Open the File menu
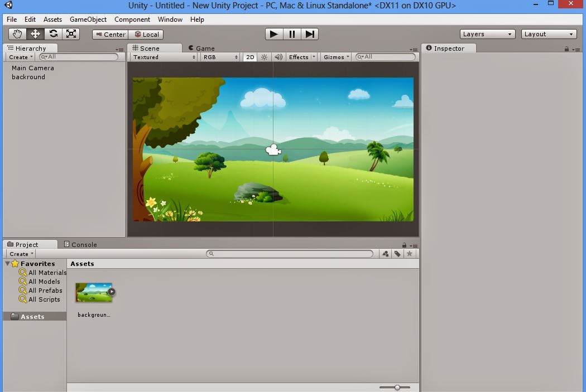This screenshot has height=392, width=586. (12, 20)
